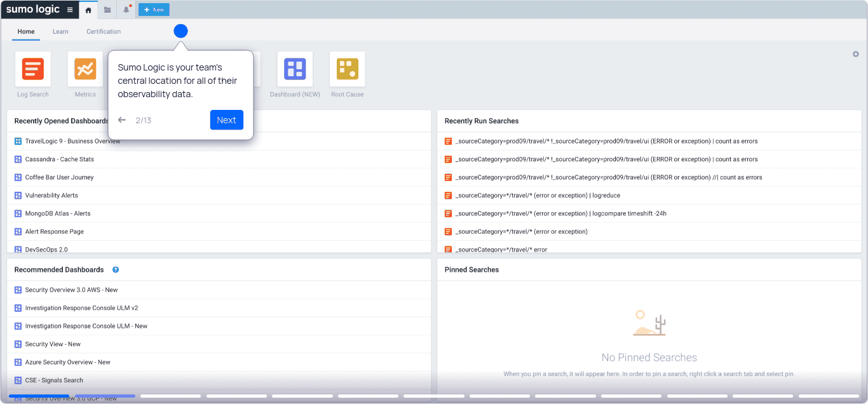868x404 pixels.
Task: Open the alerts bell icon
Action: pos(126,10)
